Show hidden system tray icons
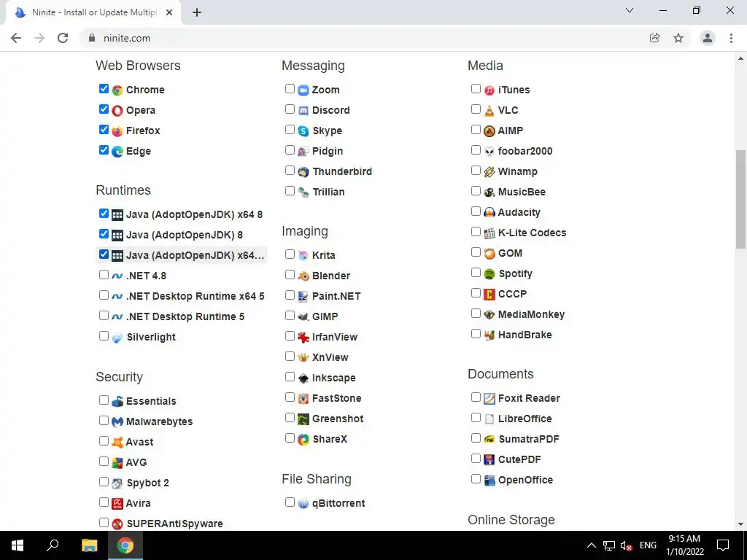The image size is (747, 560). tap(591, 545)
